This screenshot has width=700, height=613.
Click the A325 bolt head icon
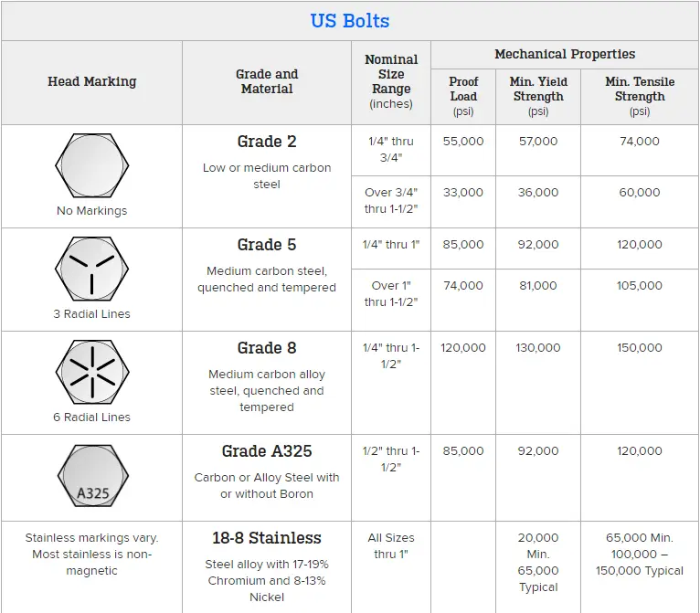pyautogui.click(x=93, y=476)
